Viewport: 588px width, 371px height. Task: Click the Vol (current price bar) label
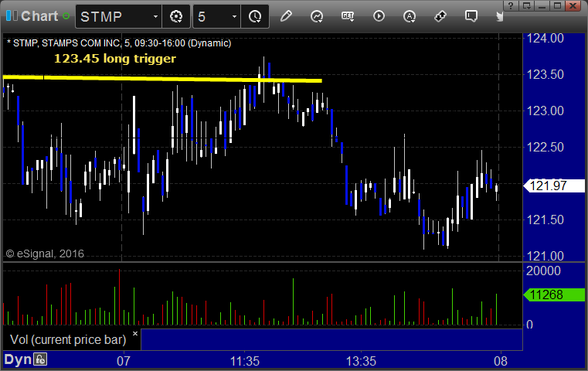click(x=68, y=339)
